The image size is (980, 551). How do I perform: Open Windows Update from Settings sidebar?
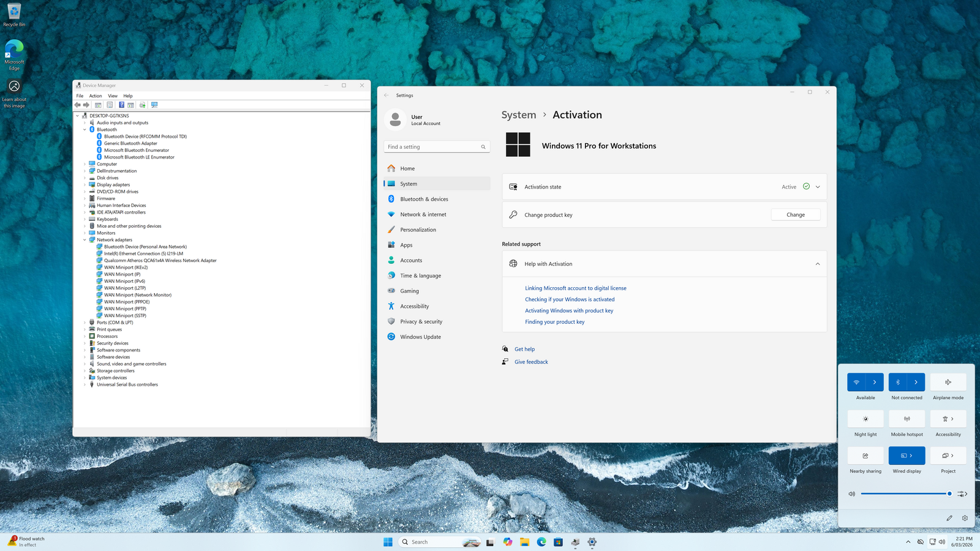pos(420,337)
